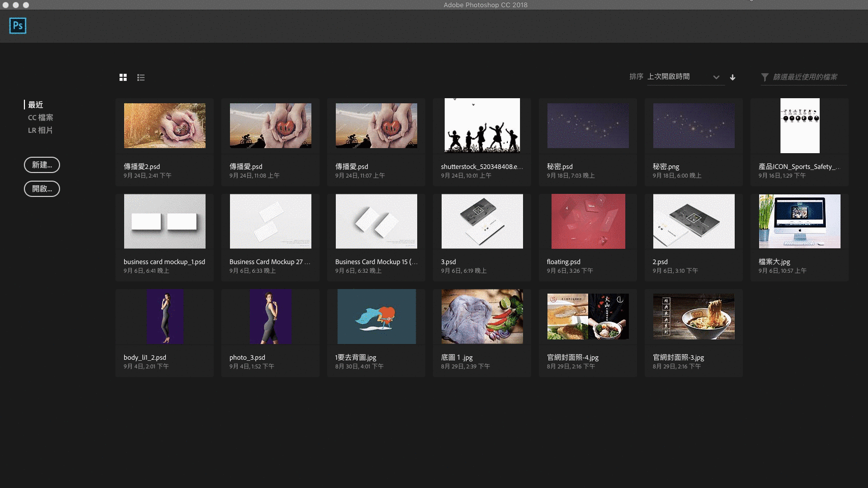The width and height of the screenshot is (868, 488).
Task: Open the shutterstock_520348408 file
Action: coord(482,126)
